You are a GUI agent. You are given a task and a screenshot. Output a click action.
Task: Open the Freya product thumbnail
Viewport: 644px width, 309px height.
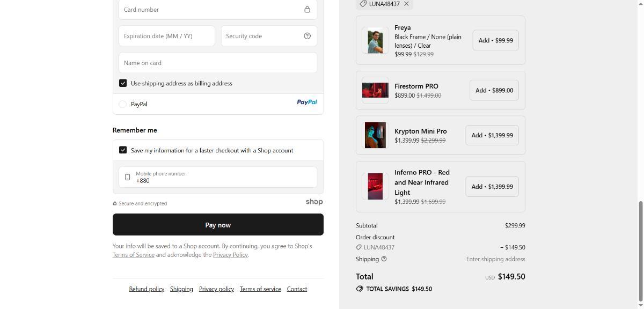point(375,41)
